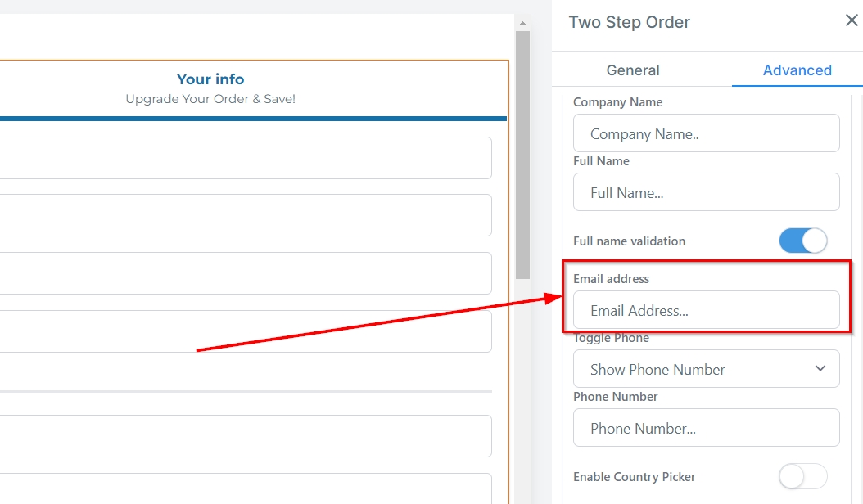This screenshot has height=504, width=863.
Task: Disable the Full name validation toggle
Action: coord(802,241)
